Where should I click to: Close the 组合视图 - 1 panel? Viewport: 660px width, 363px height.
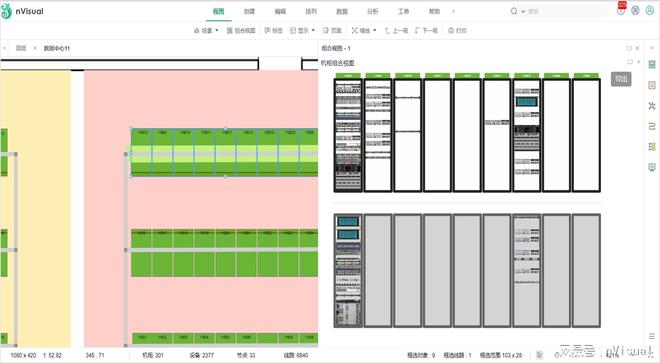coord(638,48)
